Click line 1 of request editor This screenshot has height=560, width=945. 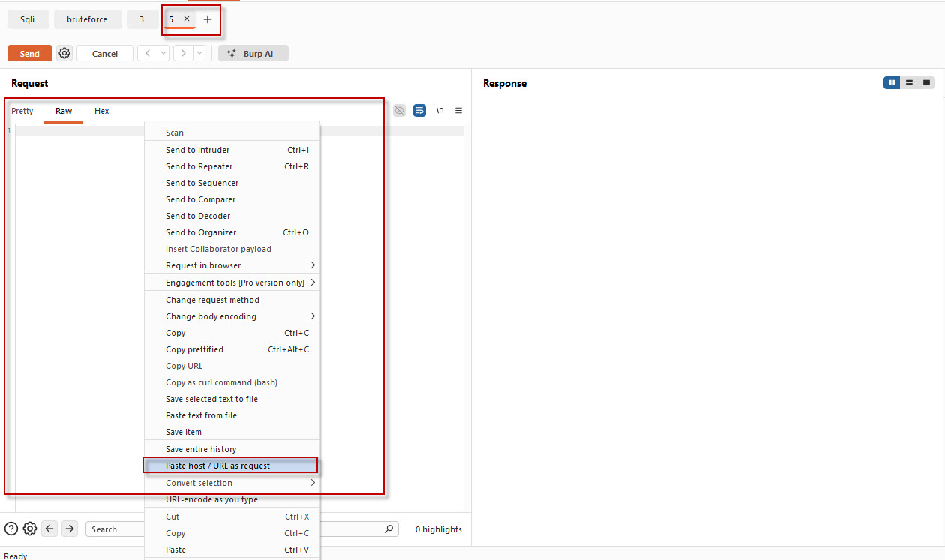point(239,131)
